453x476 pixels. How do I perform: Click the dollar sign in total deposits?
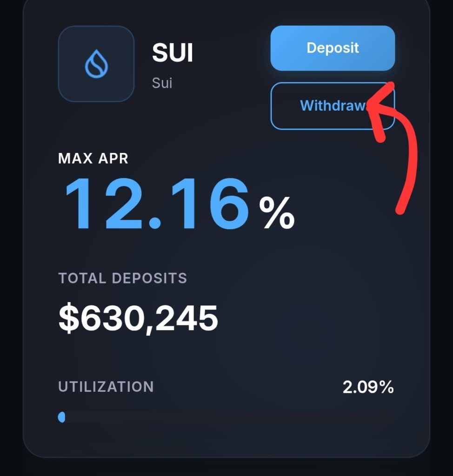(x=67, y=318)
